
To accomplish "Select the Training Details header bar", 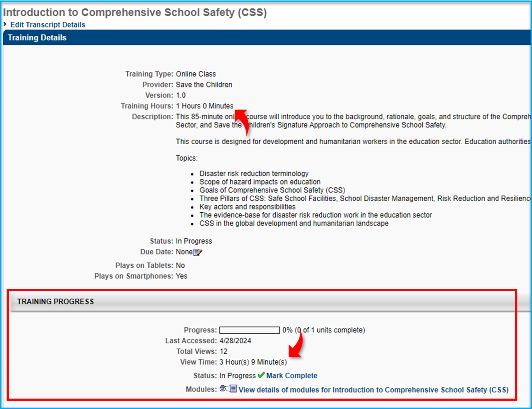I will point(267,38).
